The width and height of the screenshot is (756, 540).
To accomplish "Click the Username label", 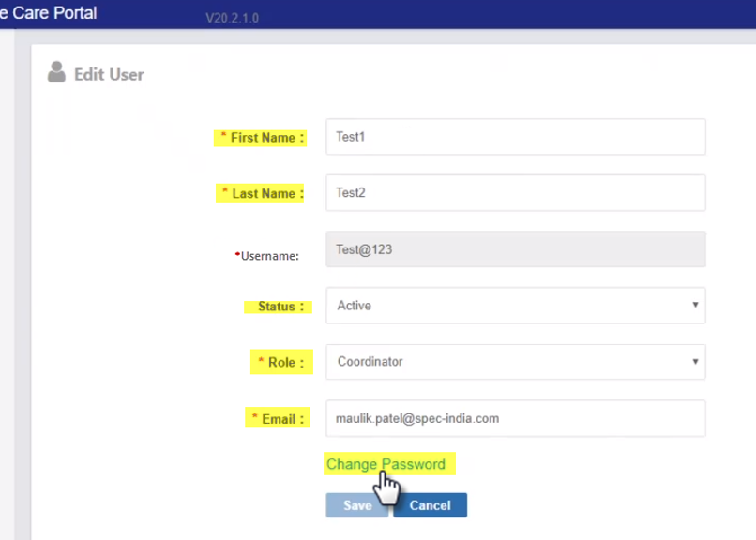I will tap(267, 255).
